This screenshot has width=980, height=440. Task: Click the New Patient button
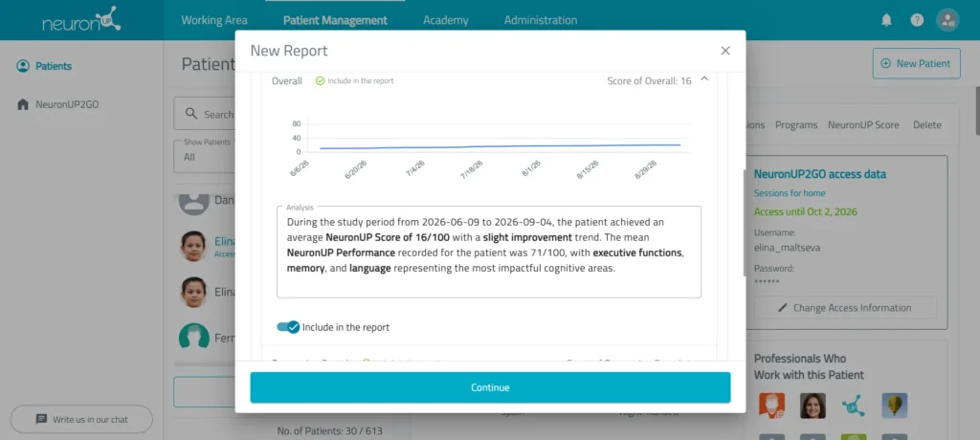point(916,63)
